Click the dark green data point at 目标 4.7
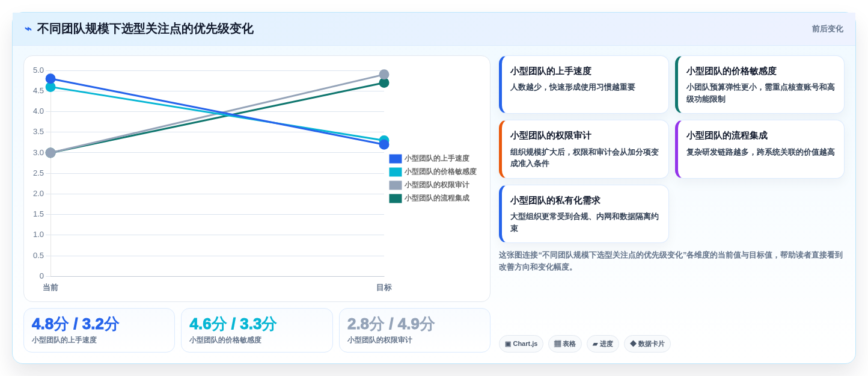Viewport: 868px width, 376px height. [x=384, y=82]
